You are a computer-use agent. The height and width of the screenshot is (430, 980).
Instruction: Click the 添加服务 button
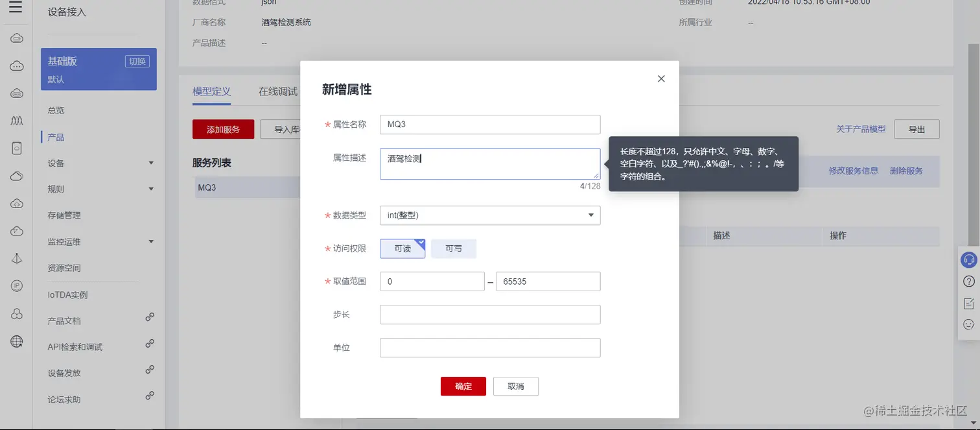tap(223, 129)
